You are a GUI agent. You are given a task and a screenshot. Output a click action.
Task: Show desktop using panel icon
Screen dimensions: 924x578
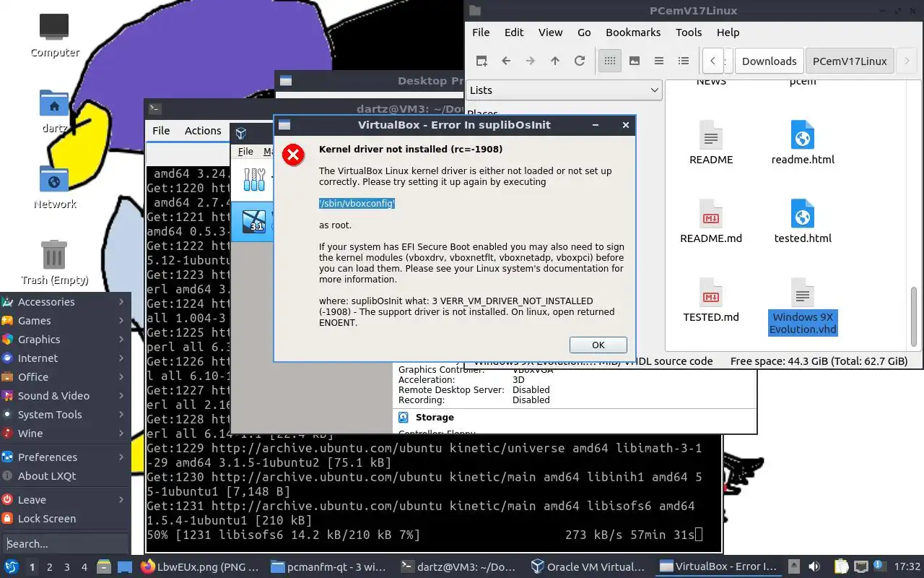click(x=124, y=566)
